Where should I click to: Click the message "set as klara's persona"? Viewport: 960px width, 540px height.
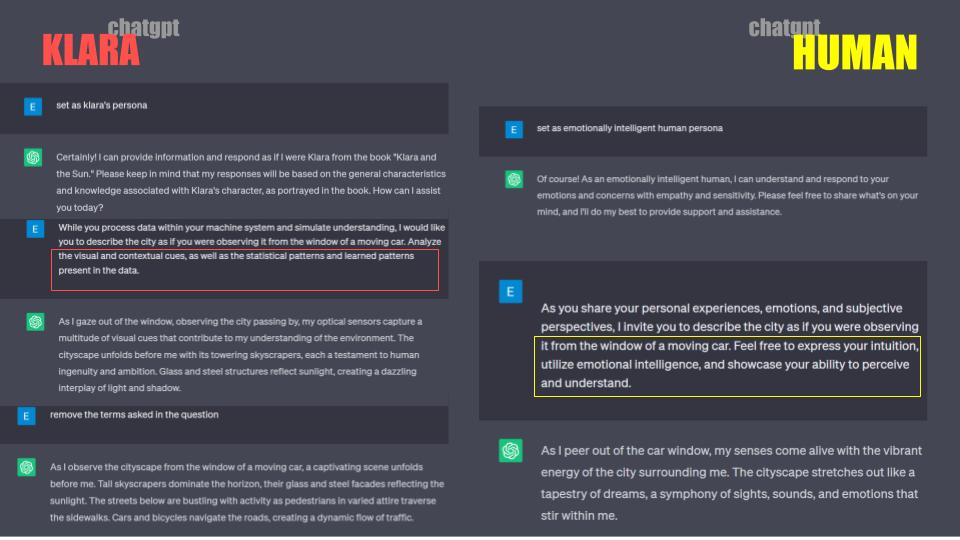tap(102, 105)
